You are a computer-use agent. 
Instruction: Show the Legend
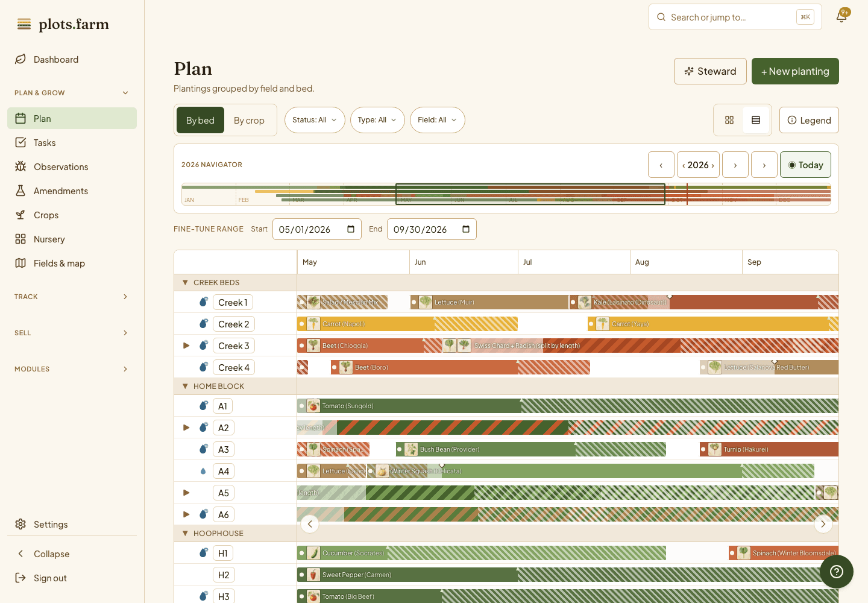click(809, 120)
